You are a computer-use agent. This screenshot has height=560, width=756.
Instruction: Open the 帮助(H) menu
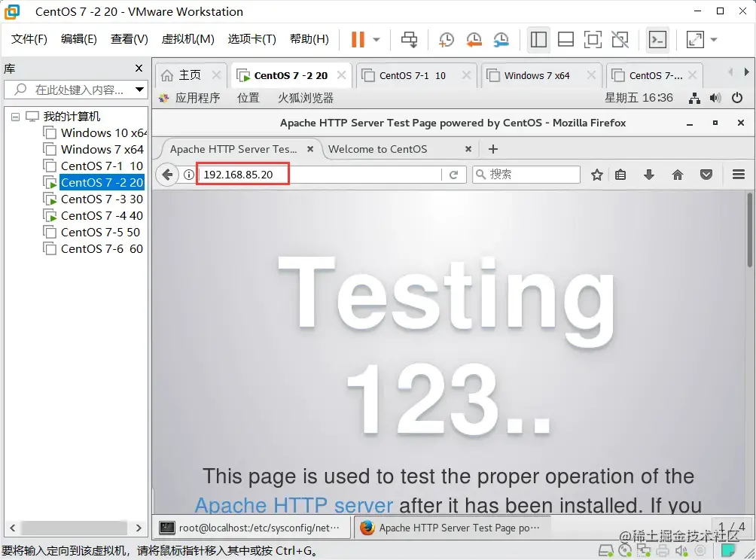tap(309, 39)
